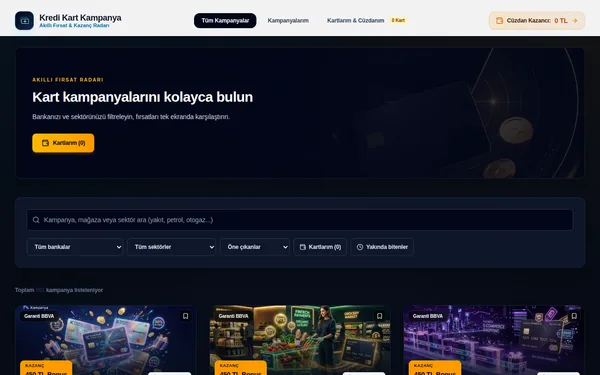Click the kampanya listeleniyor count text
This screenshot has height=375, width=600.
coord(59,290)
